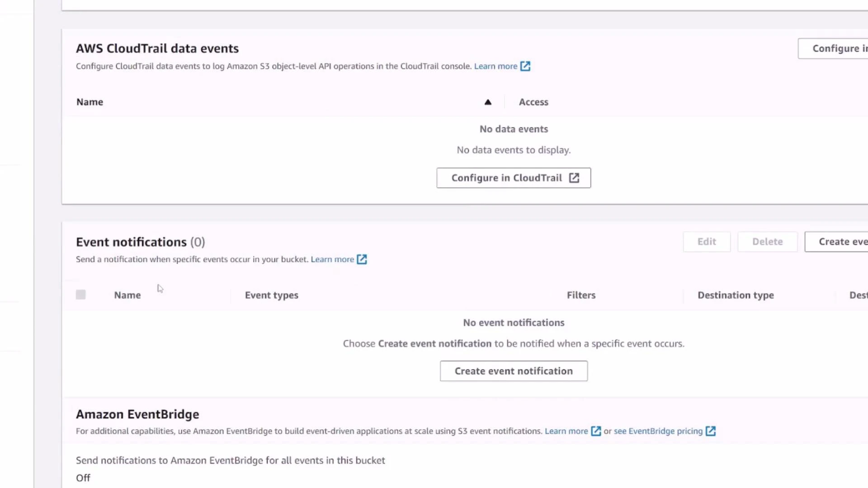Click the sort arrow above the Access column
The width and height of the screenshot is (868, 488).
pos(488,102)
